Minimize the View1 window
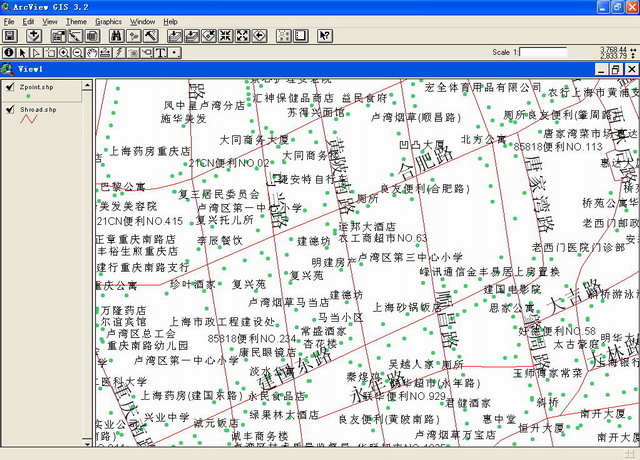Viewport: 640px width, 460px height. [601, 69]
